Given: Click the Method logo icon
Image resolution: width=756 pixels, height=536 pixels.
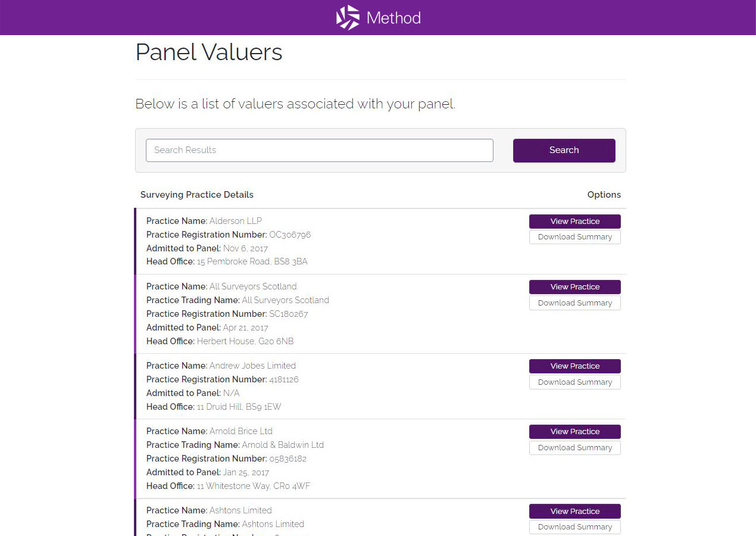Looking at the screenshot, I should [x=348, y=18].
